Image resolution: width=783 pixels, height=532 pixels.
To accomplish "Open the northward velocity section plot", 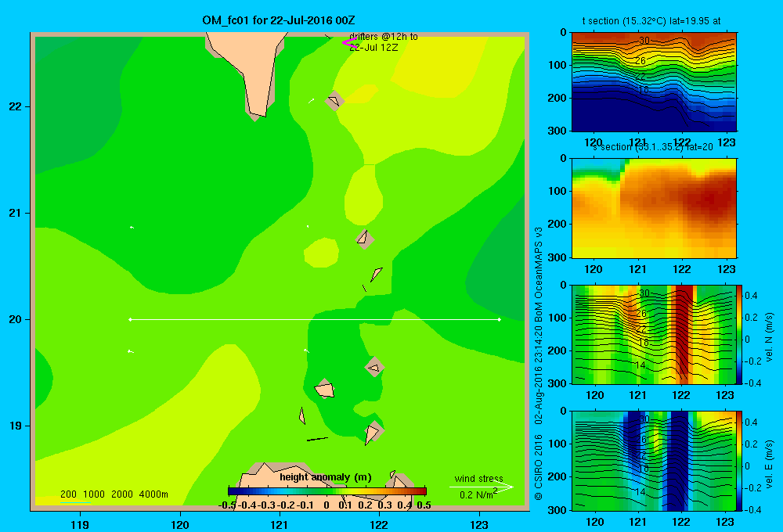I will 654,334.
